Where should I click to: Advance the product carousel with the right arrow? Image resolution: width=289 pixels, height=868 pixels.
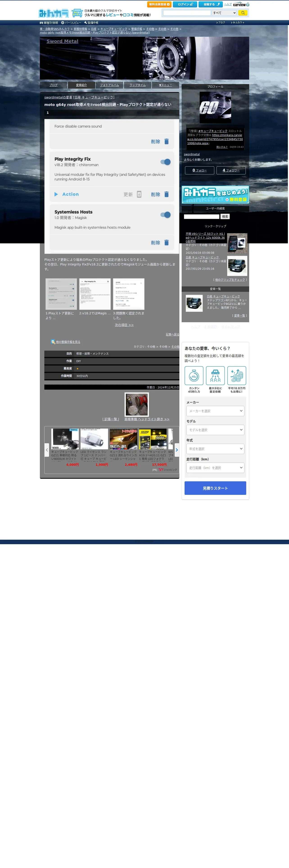[x=177, y=450]
